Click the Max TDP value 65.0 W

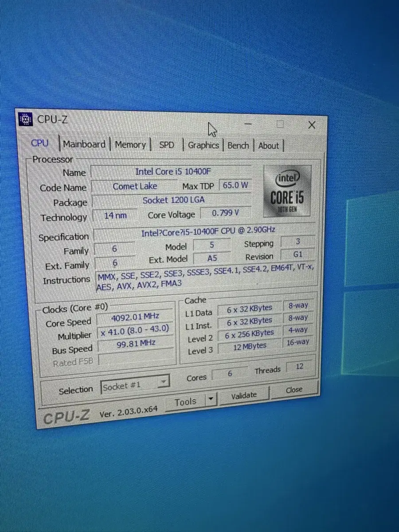pos(235,185)
